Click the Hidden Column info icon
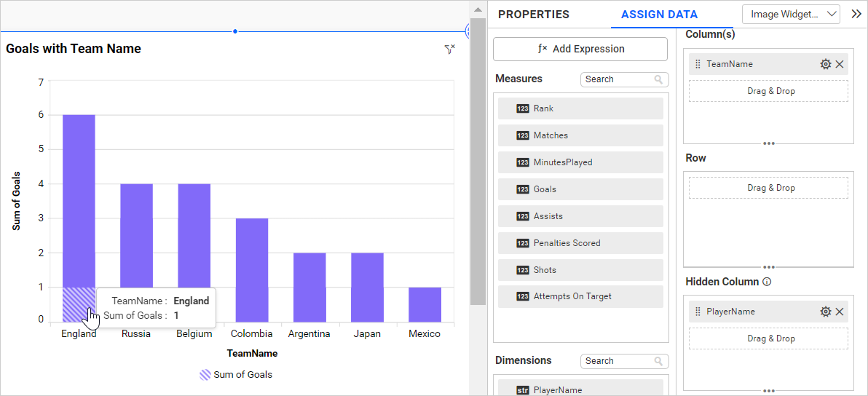This screenshot has width=868, height=396. pyautogui.click(x=767, y=282)
